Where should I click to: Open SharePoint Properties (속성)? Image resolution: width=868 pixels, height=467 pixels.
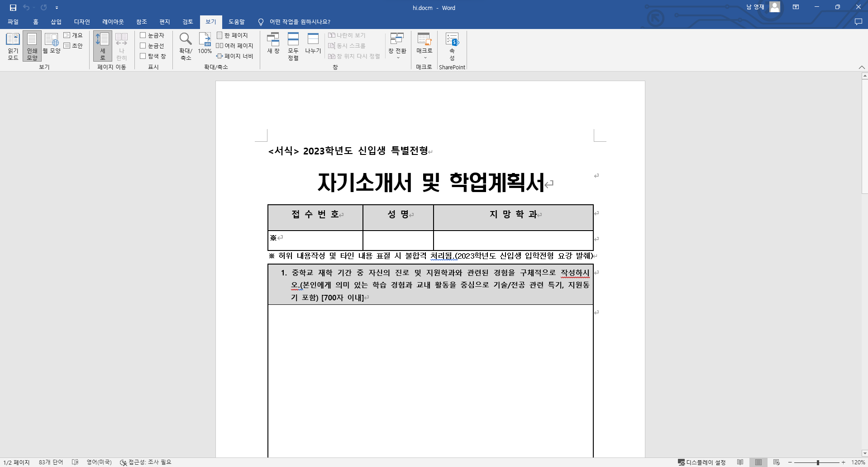point(452,46)
